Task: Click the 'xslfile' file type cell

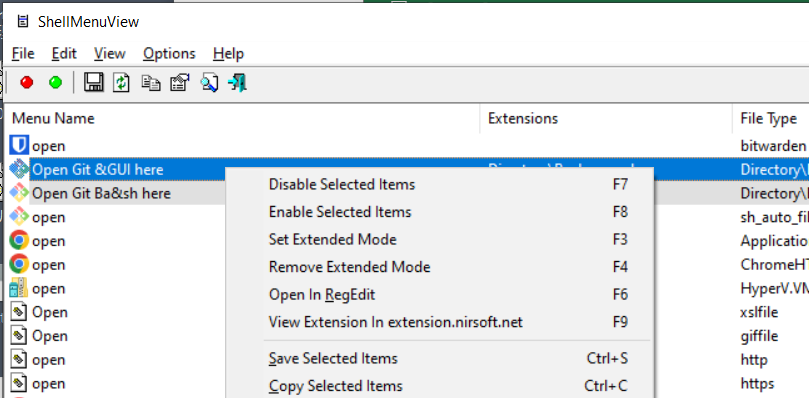Action: pyautogui.click(x=759, y=312)
